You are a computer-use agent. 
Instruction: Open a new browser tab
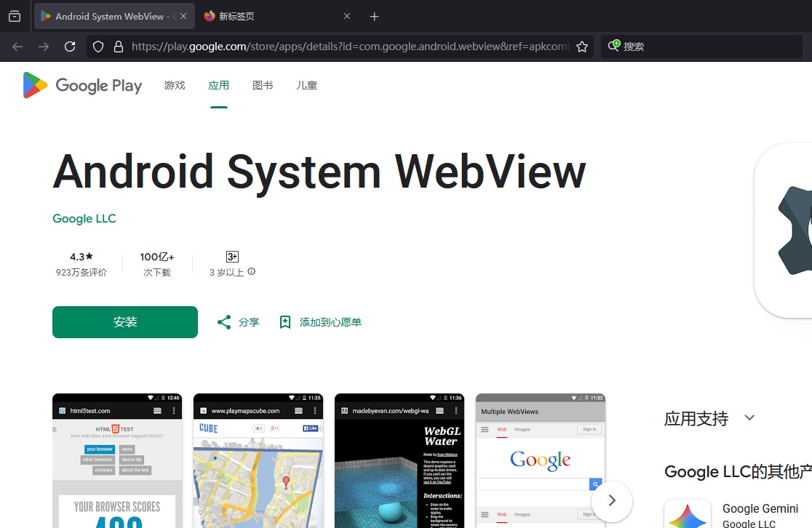pyautogui.click(x=375, y=17)
